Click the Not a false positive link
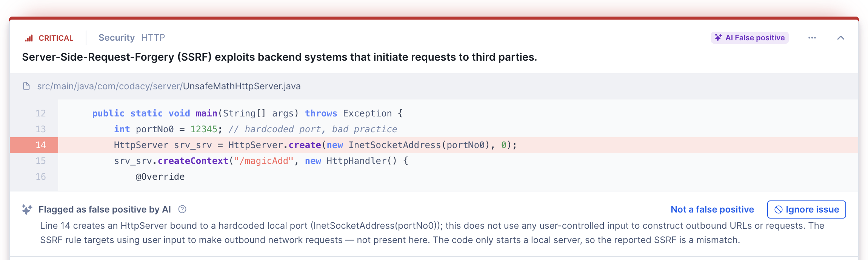 point(712,210)
